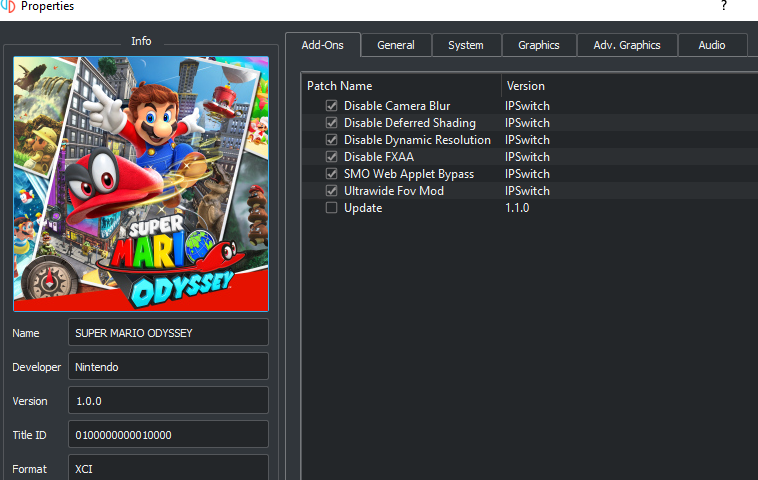This screenshot has height=480, width=758.
Task: Enable the Update 1.1.0 checkbox
Action: click(x=331, y=207)
